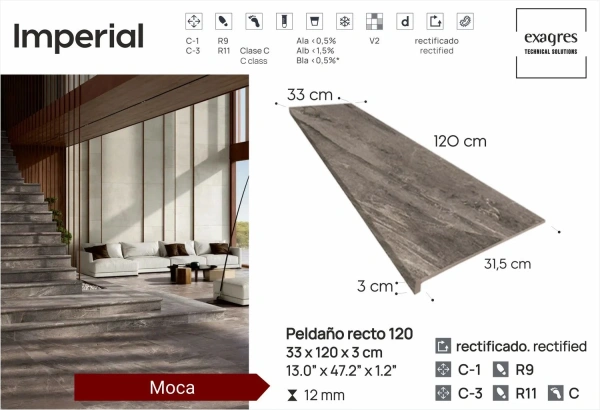This screenshot has width=600, height=410.
Task: Click the Moca color label banner
Action: point(171,386)
